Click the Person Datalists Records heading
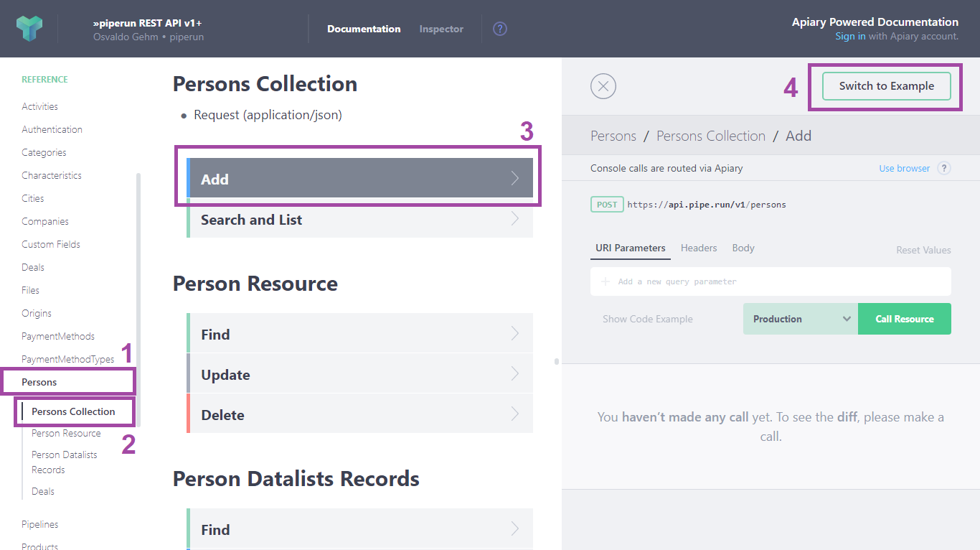The width and height of the screenshot is (980, 550). click(x=296, y=479)
